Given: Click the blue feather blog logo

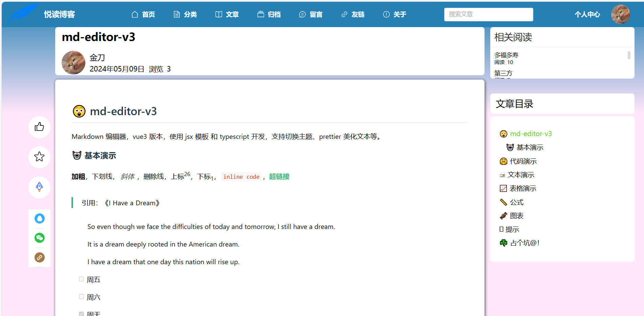Looking at the screenshot, I should coord(23,14).
